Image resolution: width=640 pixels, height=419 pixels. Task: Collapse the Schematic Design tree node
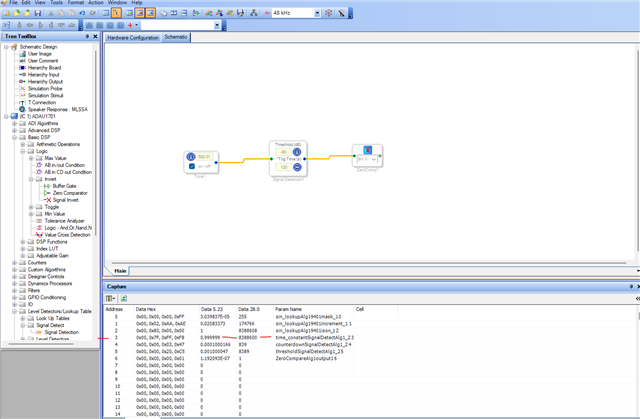(6, 47)
